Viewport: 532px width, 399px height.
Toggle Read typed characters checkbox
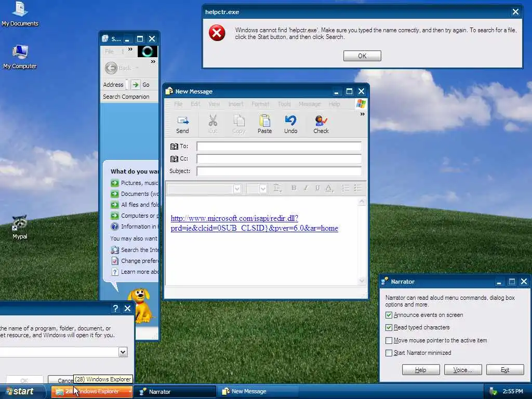coord(389,328)
